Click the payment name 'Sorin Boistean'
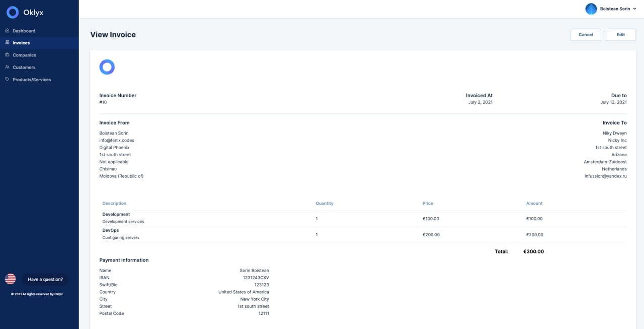The height and width of the screenshot is (329, 644). click(x=255, y=271)
